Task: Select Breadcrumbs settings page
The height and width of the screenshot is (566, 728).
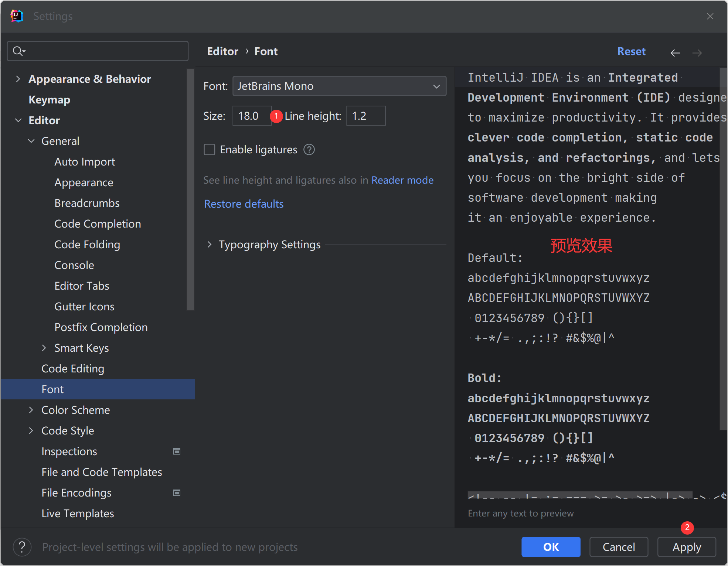Action: (87, 203)
